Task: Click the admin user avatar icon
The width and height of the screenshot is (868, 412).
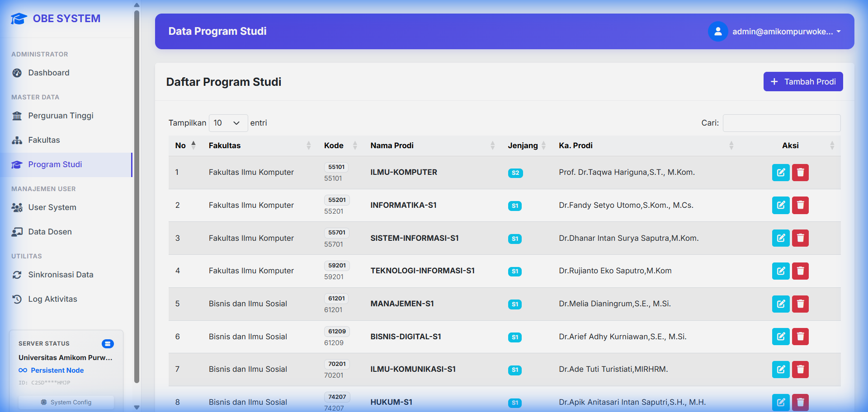Action: pyautogui.click(x=717, y=32)
